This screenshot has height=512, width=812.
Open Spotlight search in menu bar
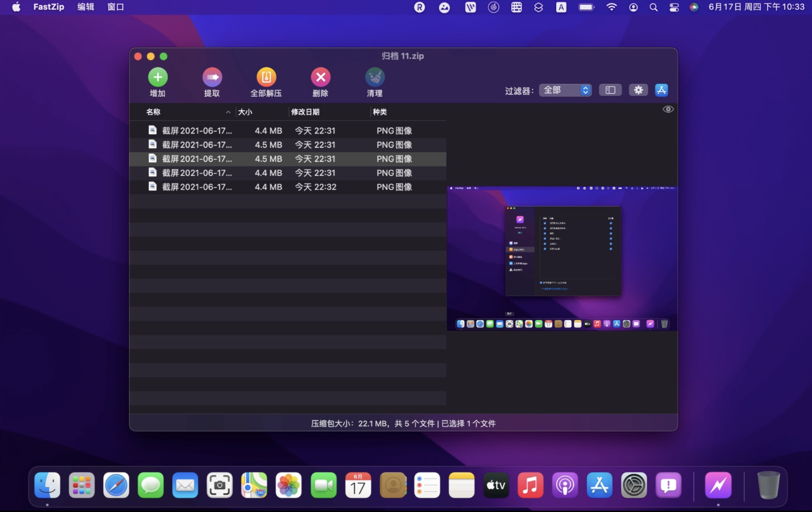pos(653,7)
